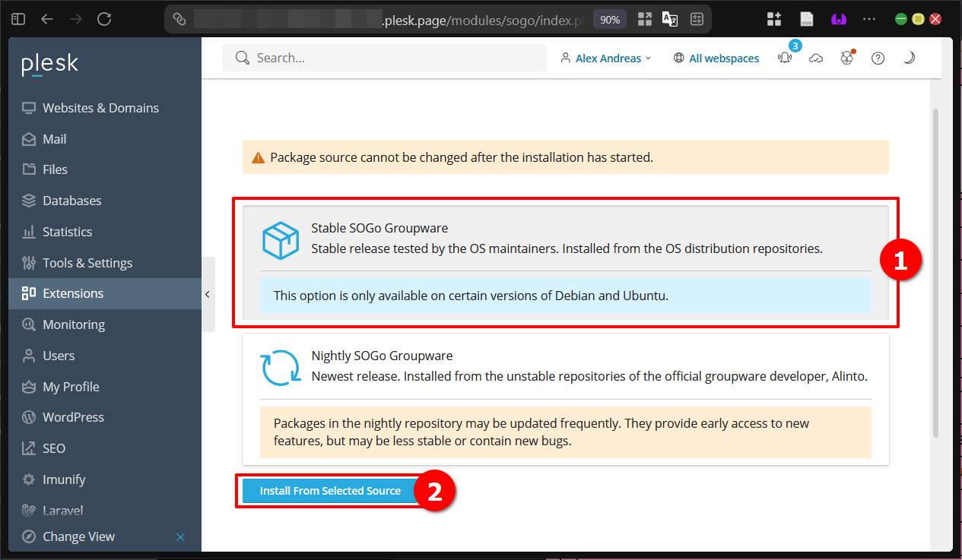
Task: Open notifications bell with 3 badge
Action: tap(785, 58)
